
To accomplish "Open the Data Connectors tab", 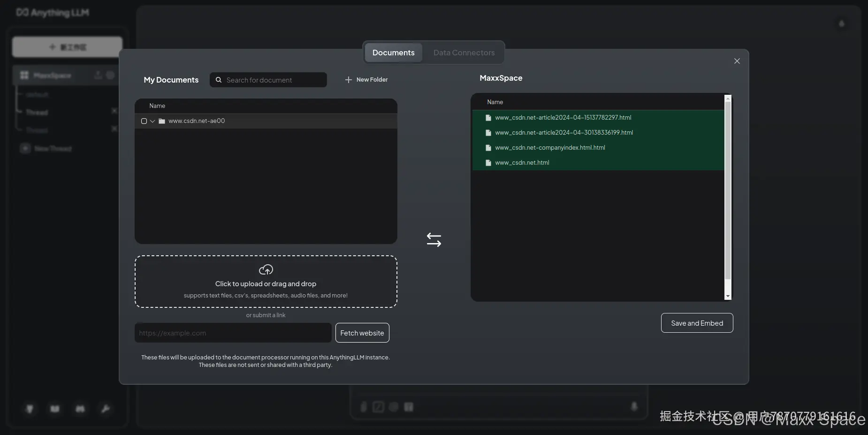I will pos(464,53).
